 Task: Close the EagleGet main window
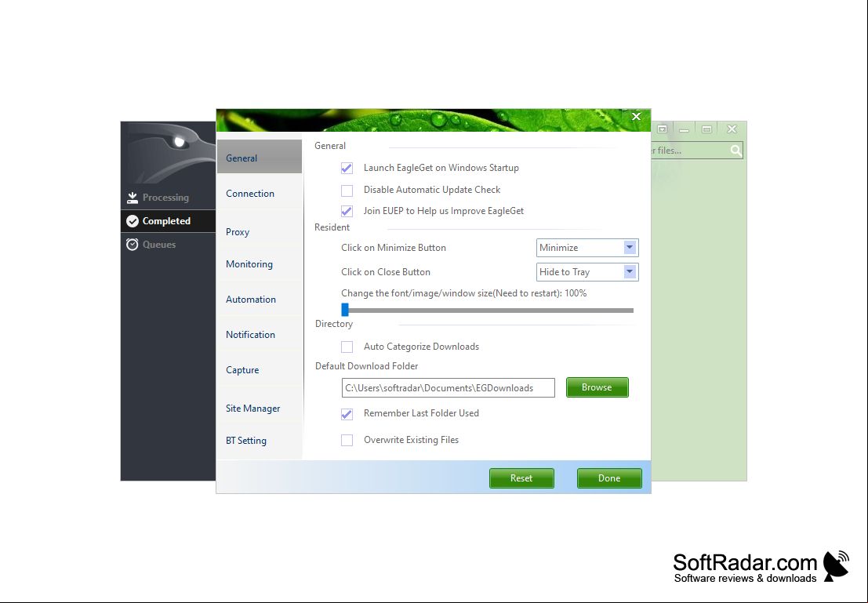(x=732, y=129)
